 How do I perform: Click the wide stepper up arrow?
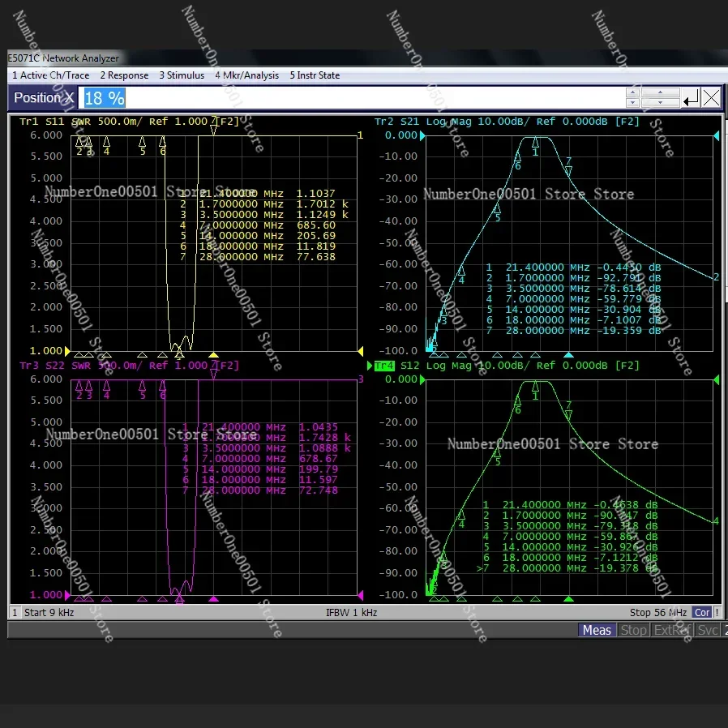point(660,92)
